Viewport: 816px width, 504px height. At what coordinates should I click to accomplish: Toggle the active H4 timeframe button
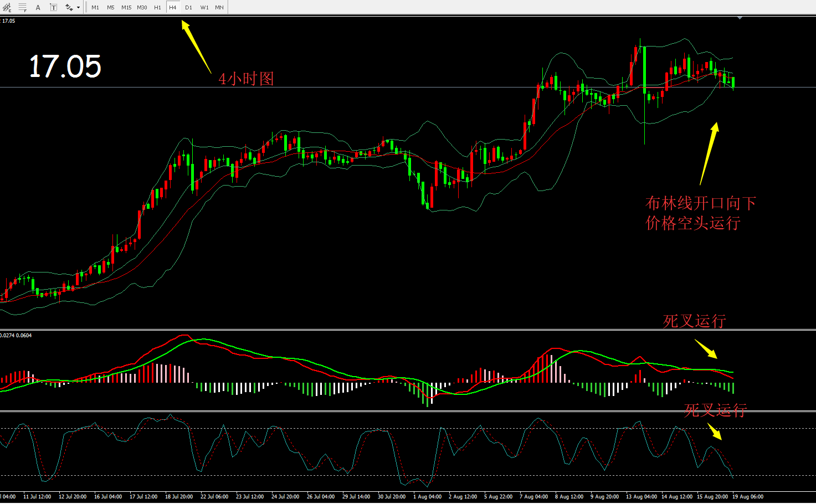(173, 7)
